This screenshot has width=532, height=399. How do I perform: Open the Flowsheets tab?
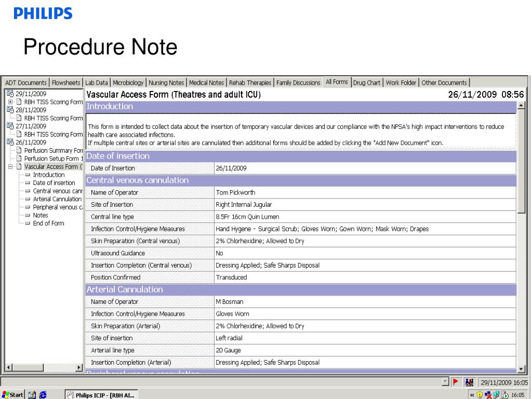pos(66,83)
